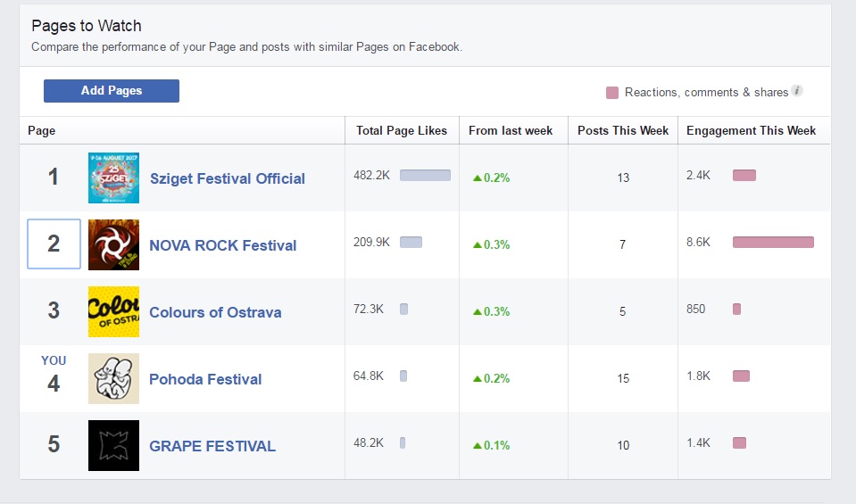Select the highlighted rank 2 box

click(x=54, y=244)
